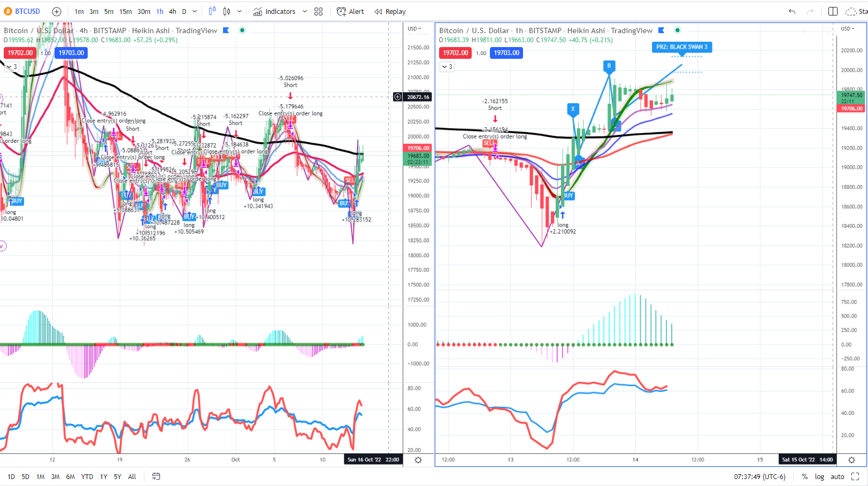Click the green market status dot on 4h chart

tap(242, 30)
